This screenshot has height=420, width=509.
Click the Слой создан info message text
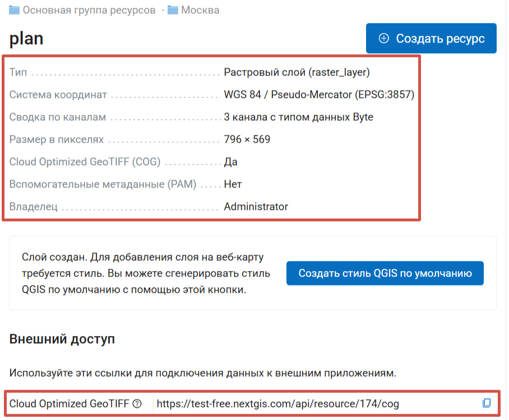pos(146,274)
